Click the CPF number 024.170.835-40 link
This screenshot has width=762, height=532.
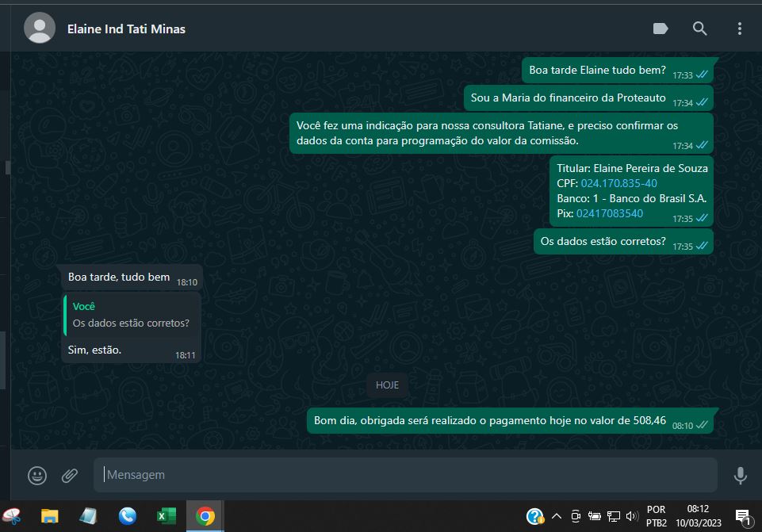pos(618,183)
